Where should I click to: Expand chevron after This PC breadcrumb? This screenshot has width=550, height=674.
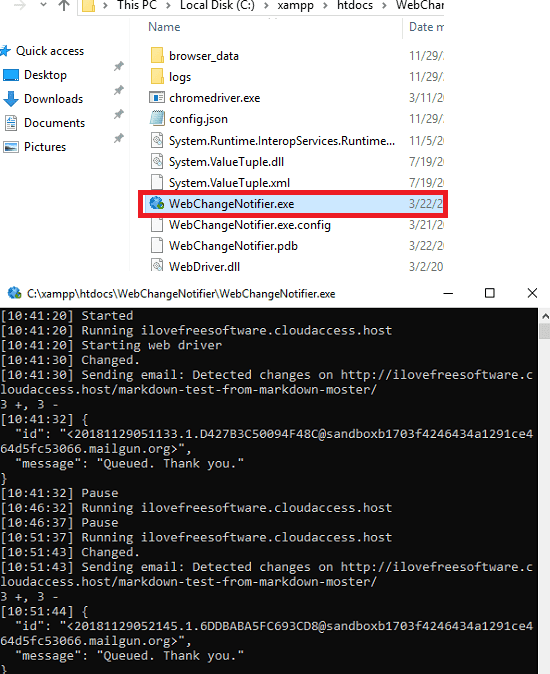(x=168, y=6)
